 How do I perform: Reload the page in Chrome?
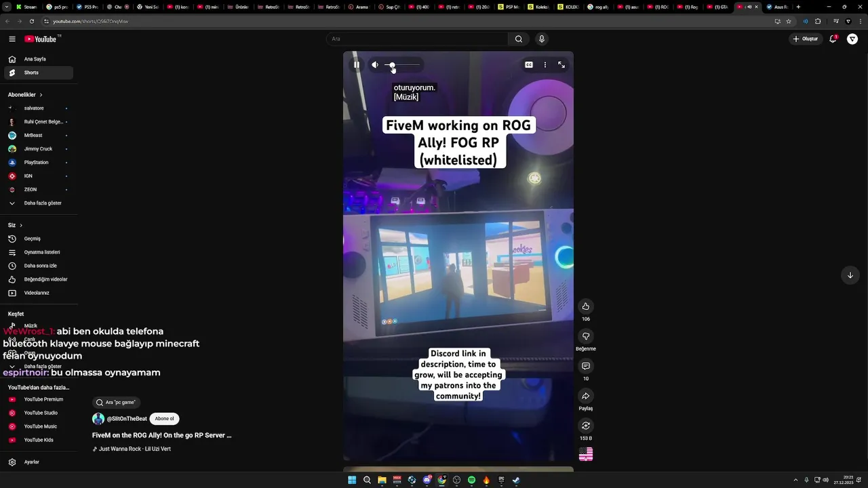point(31,21)
